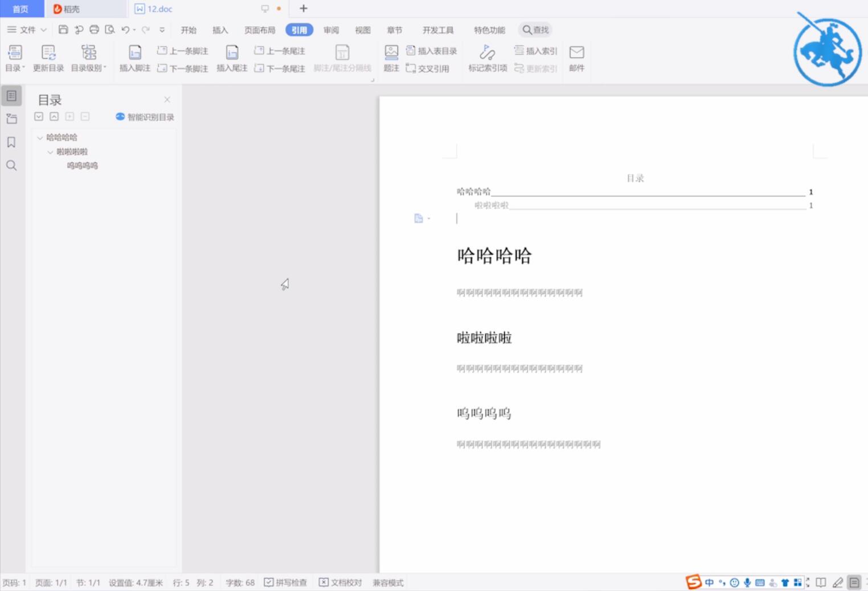Open the outline navigation sidebar icon
Screen dimensions: 868x591
point(11,96)
